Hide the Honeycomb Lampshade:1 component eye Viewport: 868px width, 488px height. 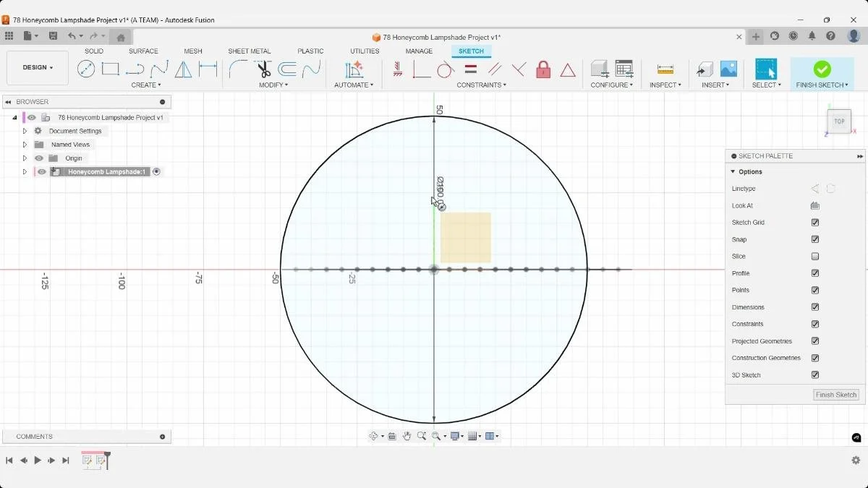coord(42,172)
